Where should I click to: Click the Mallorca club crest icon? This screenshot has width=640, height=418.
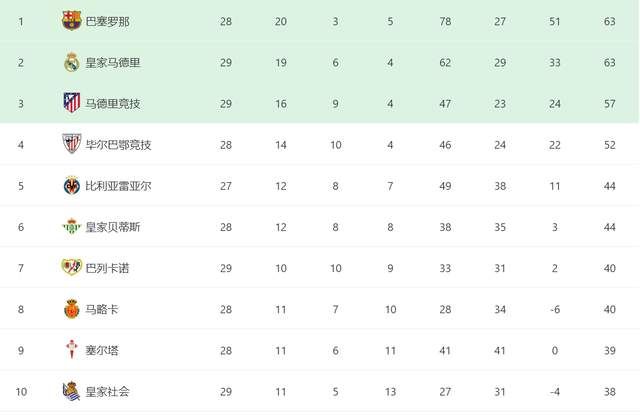click(x=71, y=309)
